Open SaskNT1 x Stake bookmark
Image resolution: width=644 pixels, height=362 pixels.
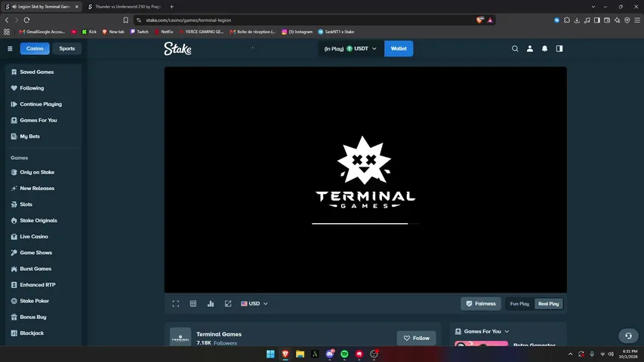[x=336, y=32]
